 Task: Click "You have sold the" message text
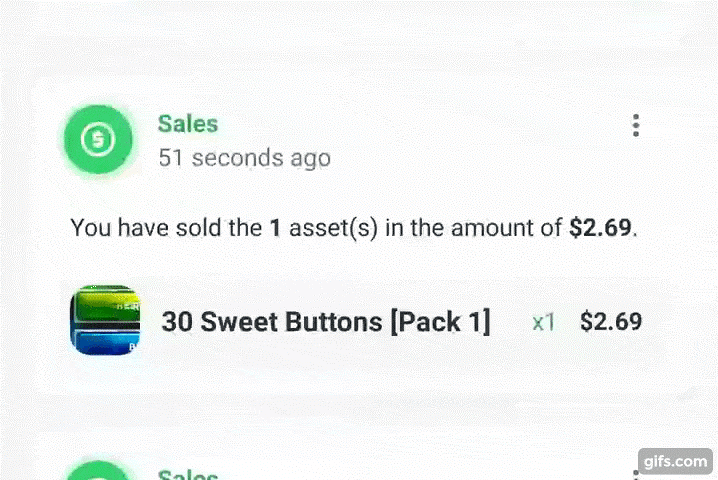coord(166,228)
